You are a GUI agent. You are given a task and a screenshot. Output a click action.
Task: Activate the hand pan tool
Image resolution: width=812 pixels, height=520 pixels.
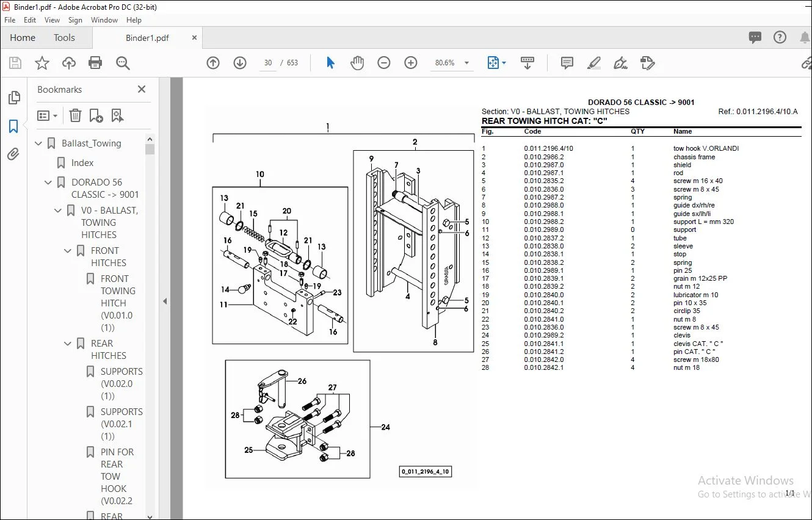357,63
